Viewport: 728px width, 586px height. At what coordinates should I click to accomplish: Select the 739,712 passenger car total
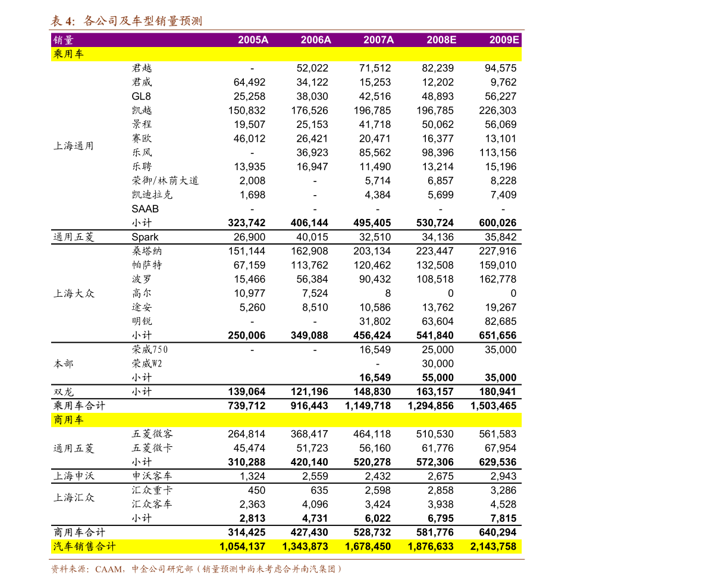pyautogui.click(x=247, y=406)
